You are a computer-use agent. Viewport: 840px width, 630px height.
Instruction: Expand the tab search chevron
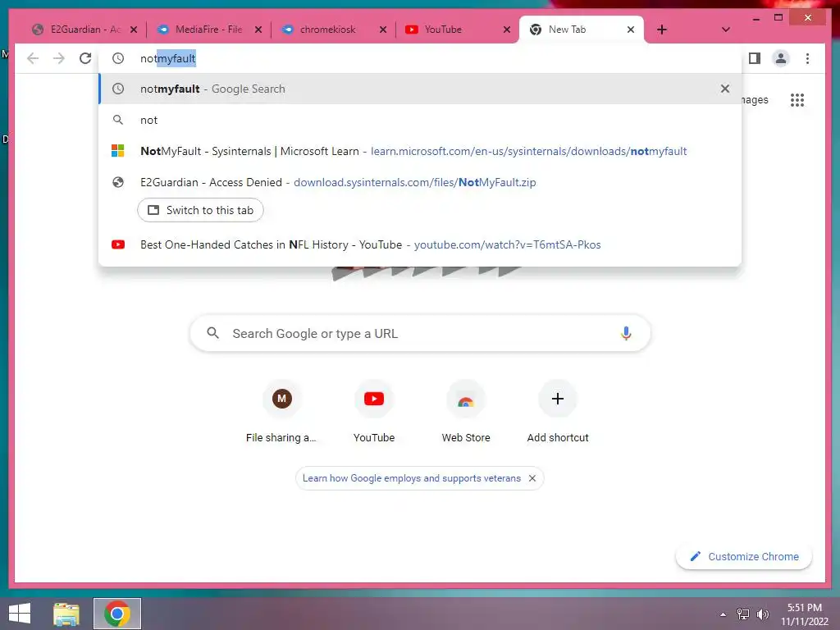click(x=725, y=30)
